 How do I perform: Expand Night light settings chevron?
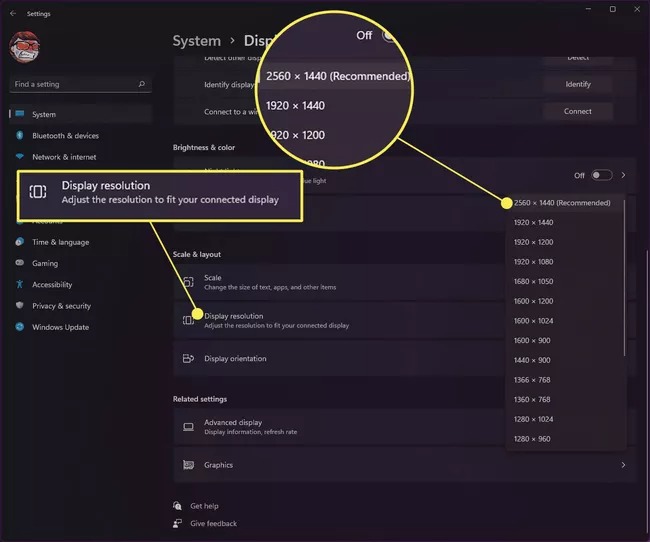coord(623,175)
